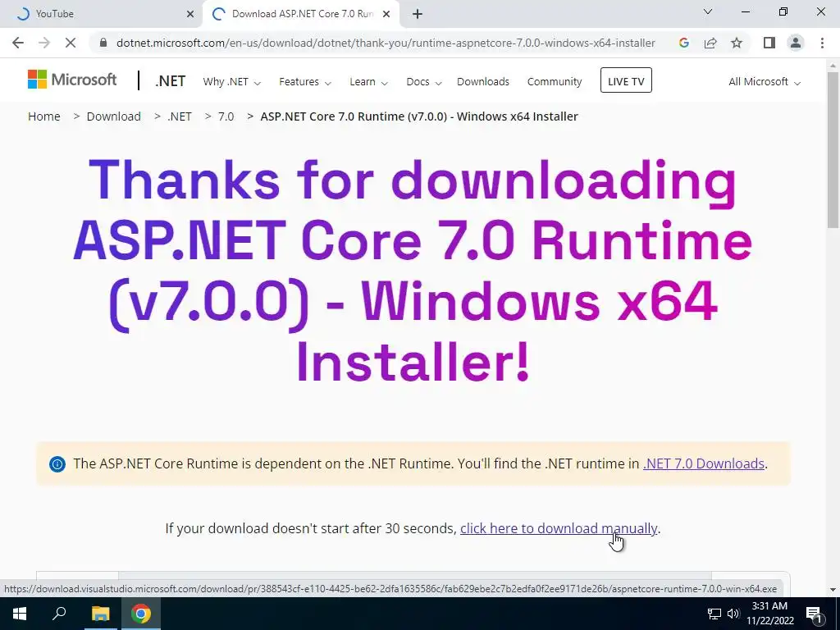Open Download in the breadcrumb
This screenshot has width=840, height=630.
click(113, 116)
